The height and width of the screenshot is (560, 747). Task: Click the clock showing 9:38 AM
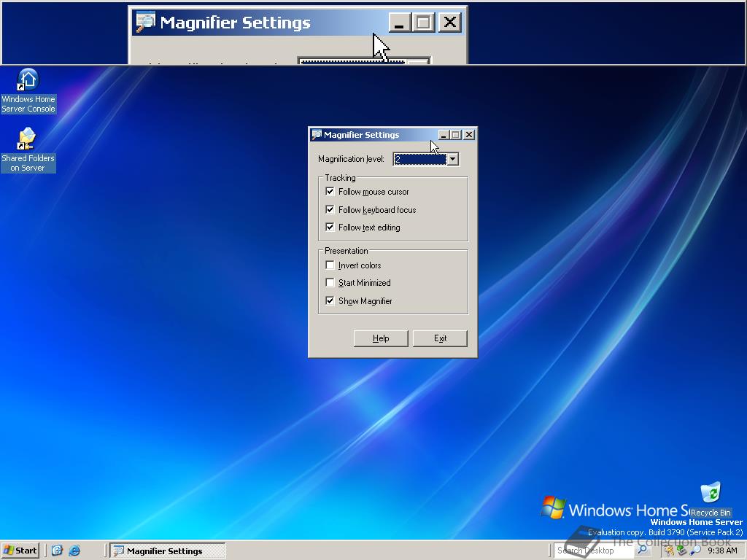pyautogui.click(x=722, y=551)
